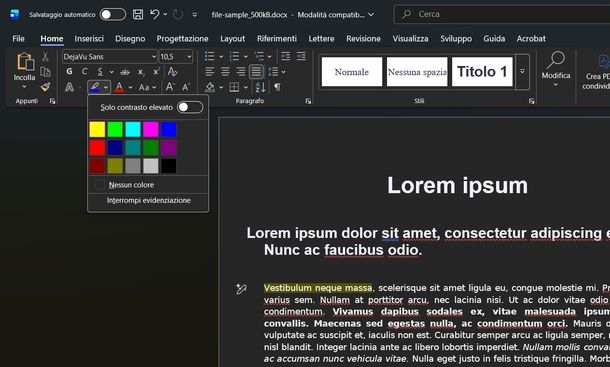Apply the Titolo 1 style
This screenshot has width=610, height=367.
point(482,72)
